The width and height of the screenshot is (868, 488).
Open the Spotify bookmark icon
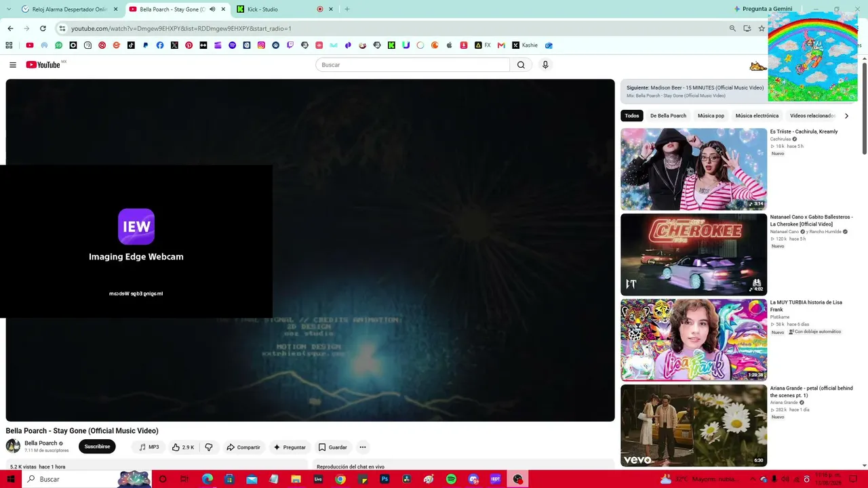pyautogui.click(x=232, y=45)
